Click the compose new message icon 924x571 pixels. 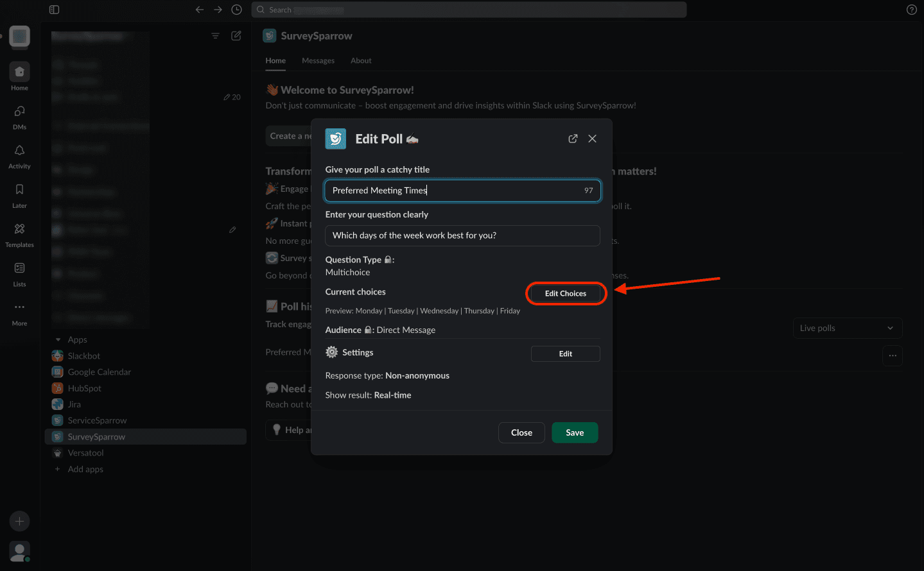pyautogui.click(x=236, y=36)
